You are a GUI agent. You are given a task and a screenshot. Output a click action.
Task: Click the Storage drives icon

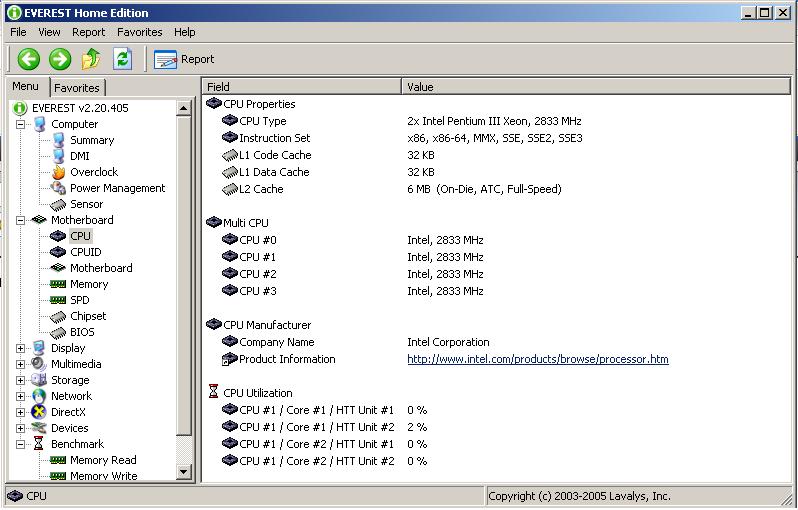click(x=39, y=380)
